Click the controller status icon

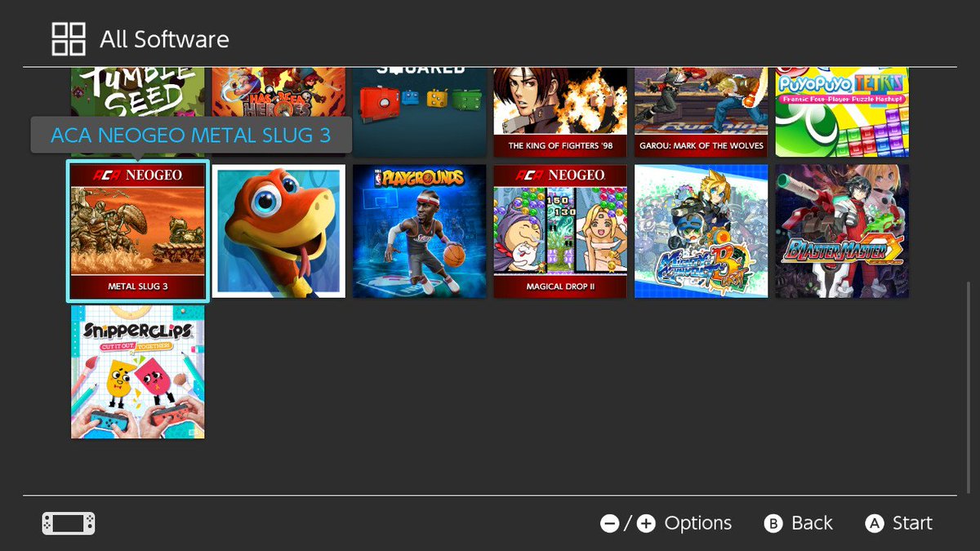tap(69, 523)
